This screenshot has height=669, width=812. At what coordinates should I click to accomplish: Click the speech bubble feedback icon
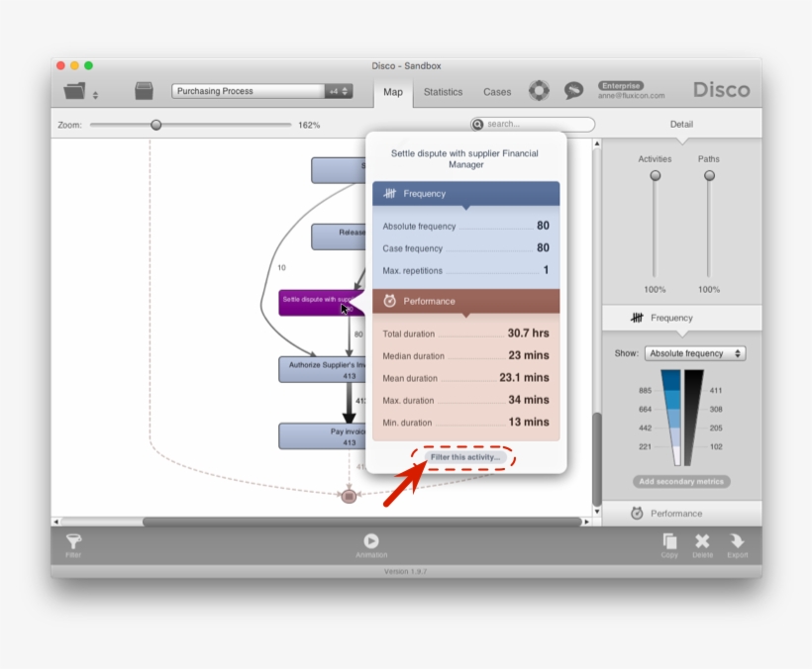pos(573,90)
